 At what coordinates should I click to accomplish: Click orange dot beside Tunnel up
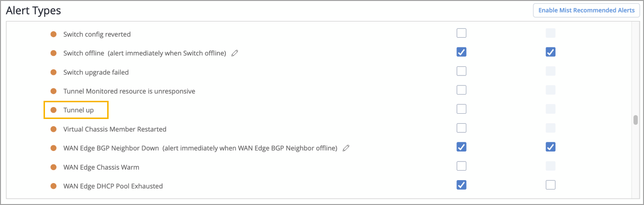(x=54, y=110)
